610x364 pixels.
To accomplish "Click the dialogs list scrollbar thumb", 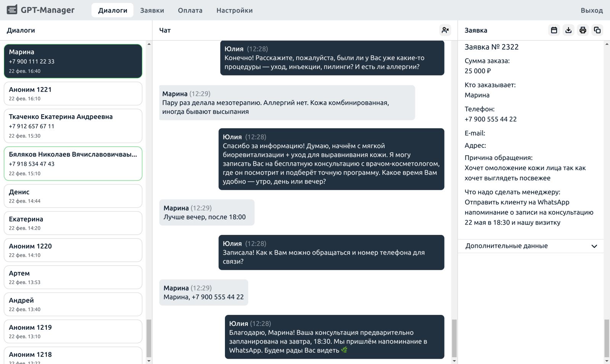I will click(149, 338).
